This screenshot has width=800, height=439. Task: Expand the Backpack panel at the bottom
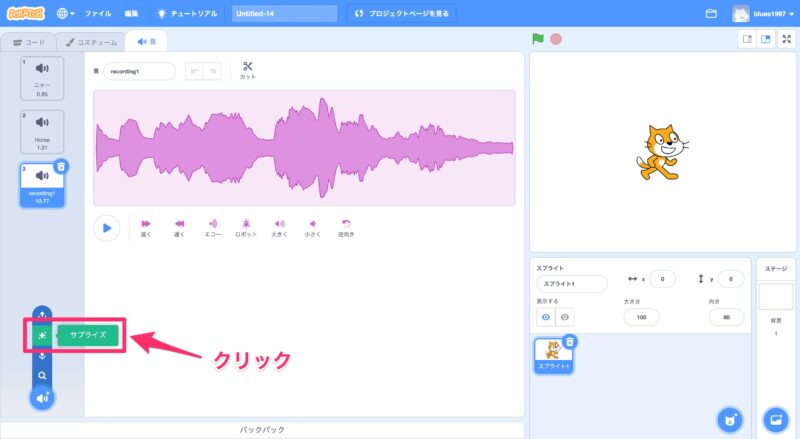point(264,429)
